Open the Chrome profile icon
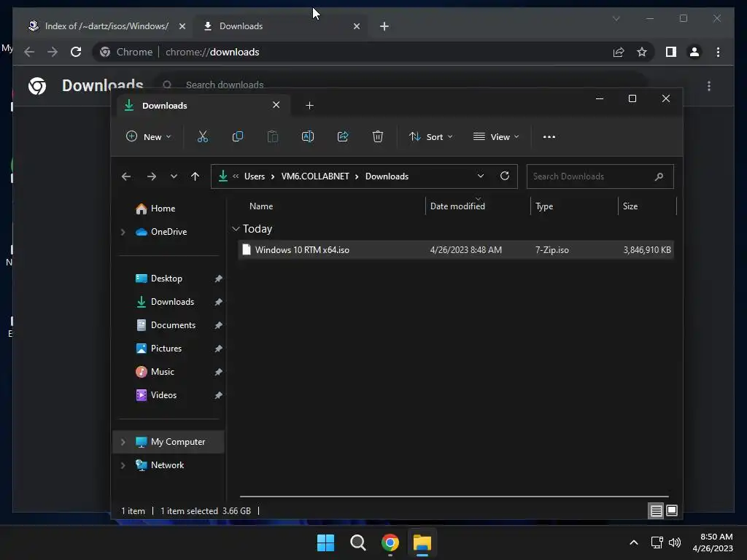This screenshot has height=560, width=747. (694, 52)
